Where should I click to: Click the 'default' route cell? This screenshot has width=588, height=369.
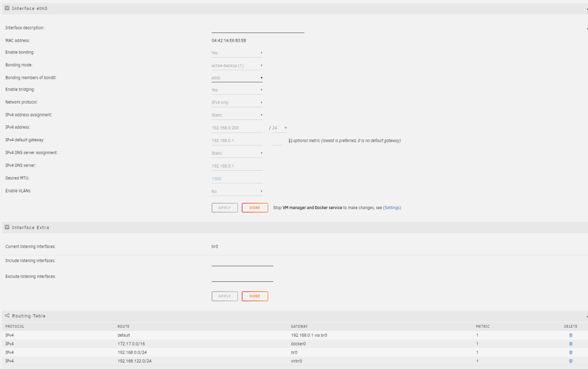click(123, 335)
